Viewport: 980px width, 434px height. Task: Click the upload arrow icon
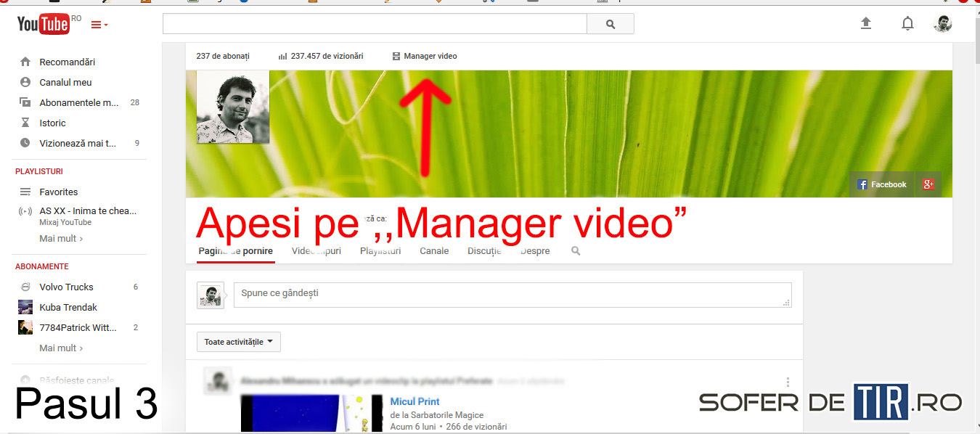point(865,24)
